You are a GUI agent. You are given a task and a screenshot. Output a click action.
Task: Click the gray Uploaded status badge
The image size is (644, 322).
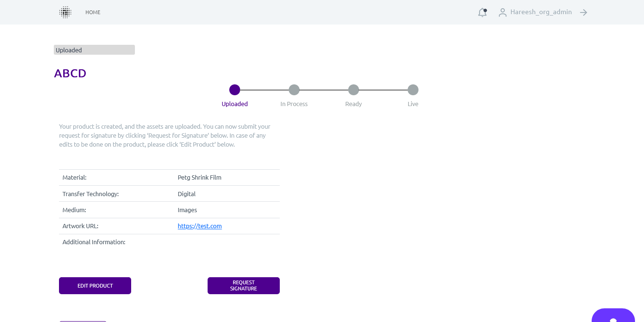[94, 50]
